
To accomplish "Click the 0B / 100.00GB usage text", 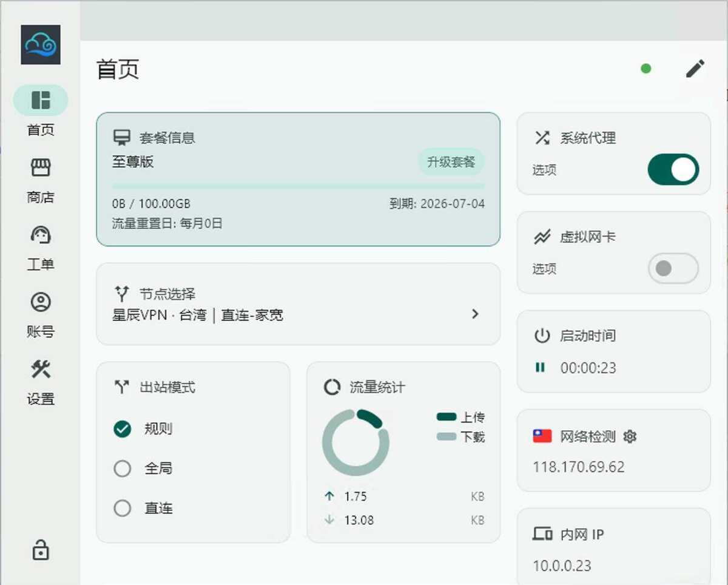I will (x=151, y=204).
